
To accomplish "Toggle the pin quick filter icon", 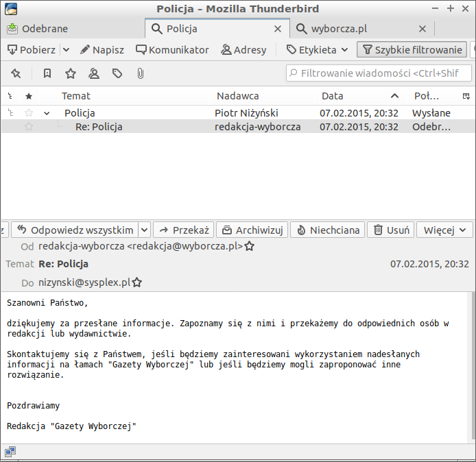I will (x=16, y=73).
